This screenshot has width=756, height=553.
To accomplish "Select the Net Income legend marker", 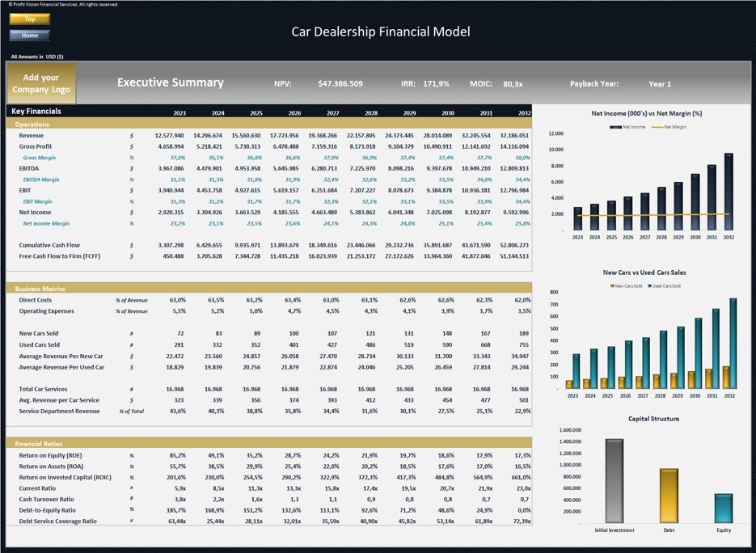I will coord(615,127).
